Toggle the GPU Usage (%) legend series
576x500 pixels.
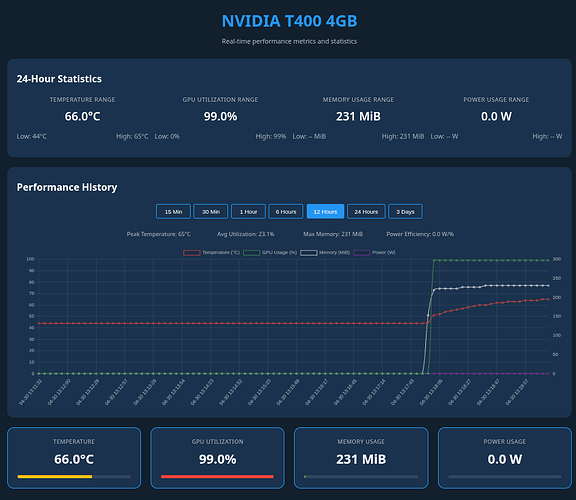coord(270,252)
